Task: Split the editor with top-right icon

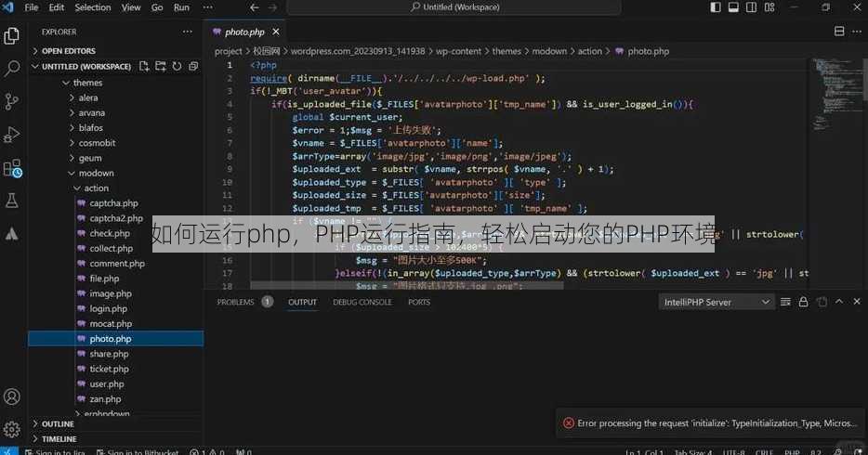Action: pyautogui.click(x=839, y=32)
